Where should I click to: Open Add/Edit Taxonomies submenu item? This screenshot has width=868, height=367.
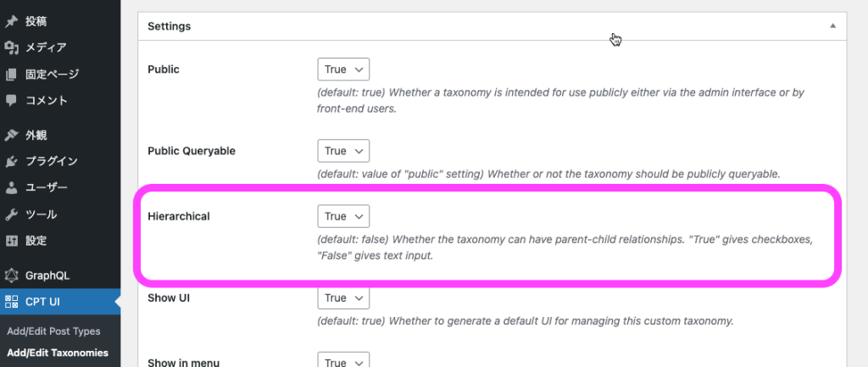58,353
